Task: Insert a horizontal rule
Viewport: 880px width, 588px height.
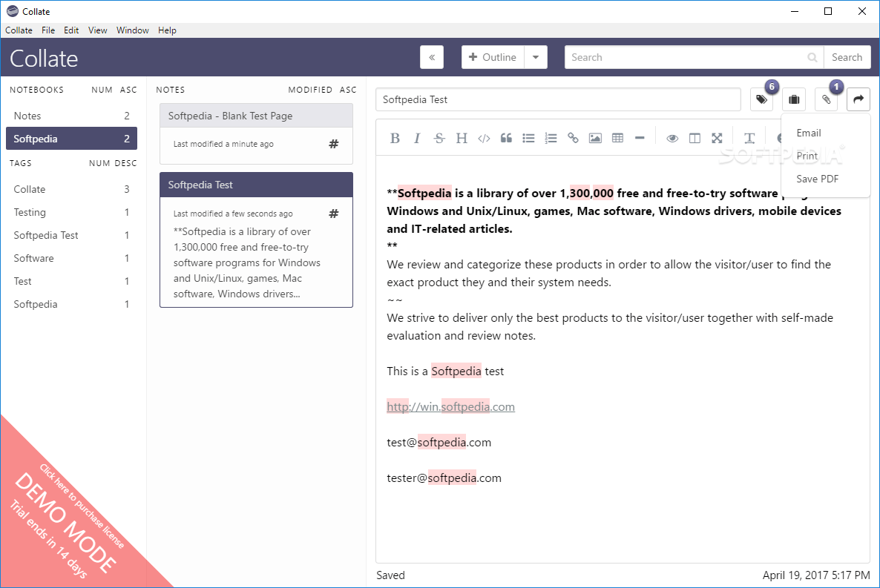Action: (640, 138)
